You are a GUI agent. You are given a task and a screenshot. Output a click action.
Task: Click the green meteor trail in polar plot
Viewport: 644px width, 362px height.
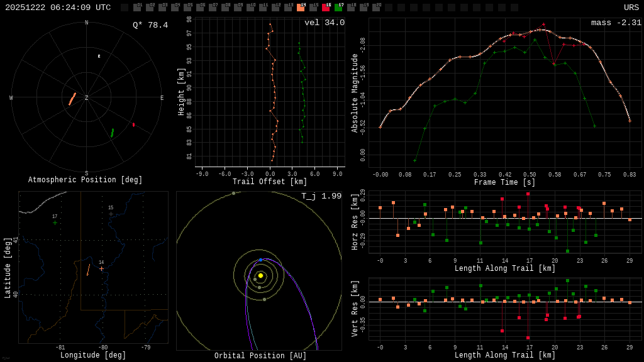point(113,133)
